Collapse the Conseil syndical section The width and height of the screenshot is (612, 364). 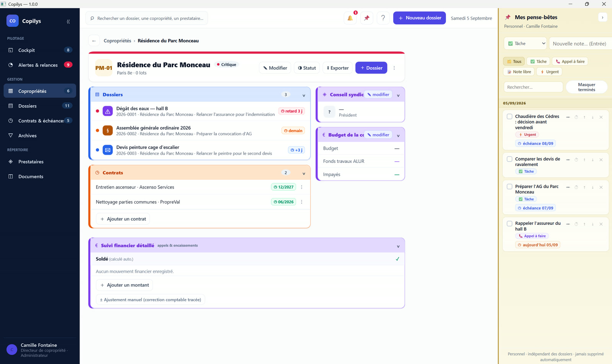point(398,95)
